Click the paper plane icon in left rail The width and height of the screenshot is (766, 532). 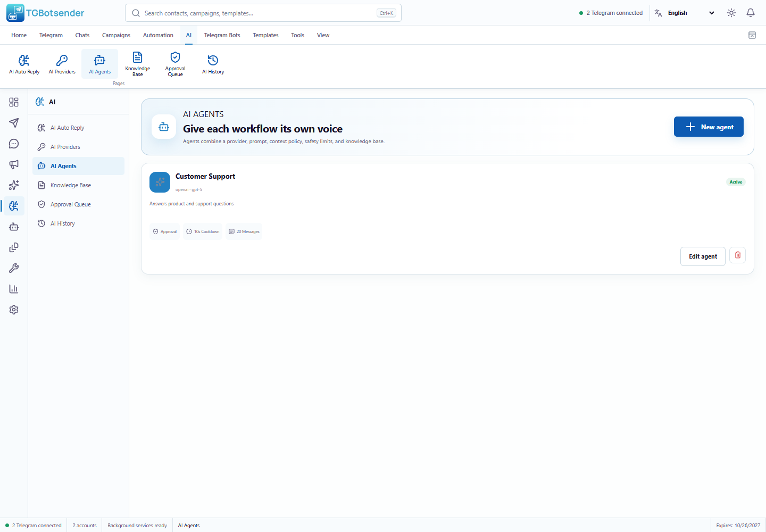[14, 123]
